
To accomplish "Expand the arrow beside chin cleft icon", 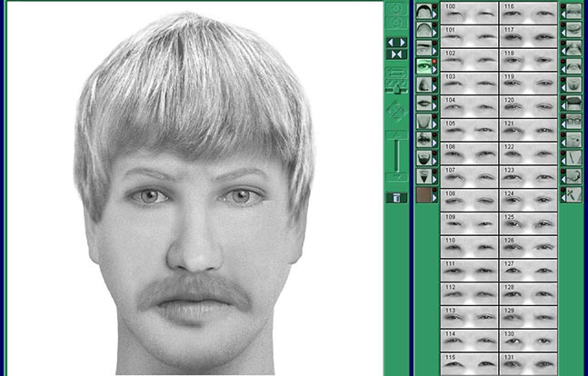I will pyautogui.click(x=563, y=88).
